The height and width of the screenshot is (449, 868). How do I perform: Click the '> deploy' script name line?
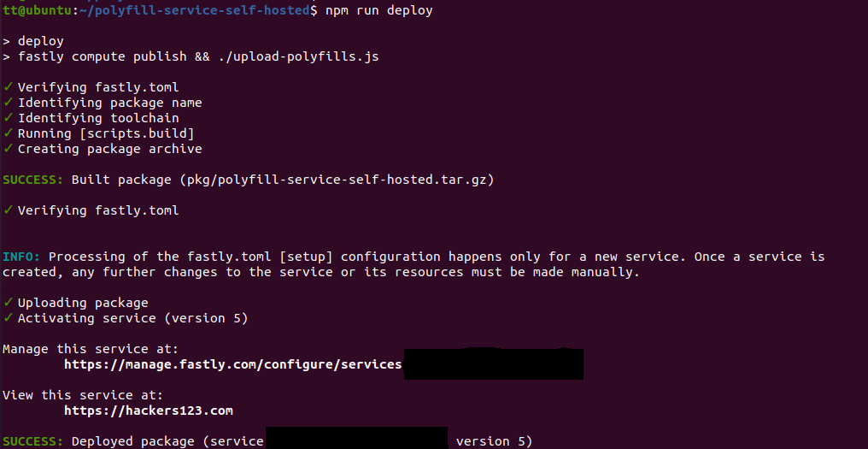pos(33,42)
